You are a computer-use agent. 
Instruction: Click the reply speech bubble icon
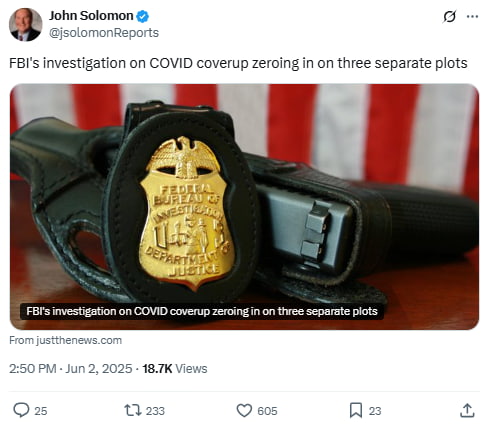(21, 410)
